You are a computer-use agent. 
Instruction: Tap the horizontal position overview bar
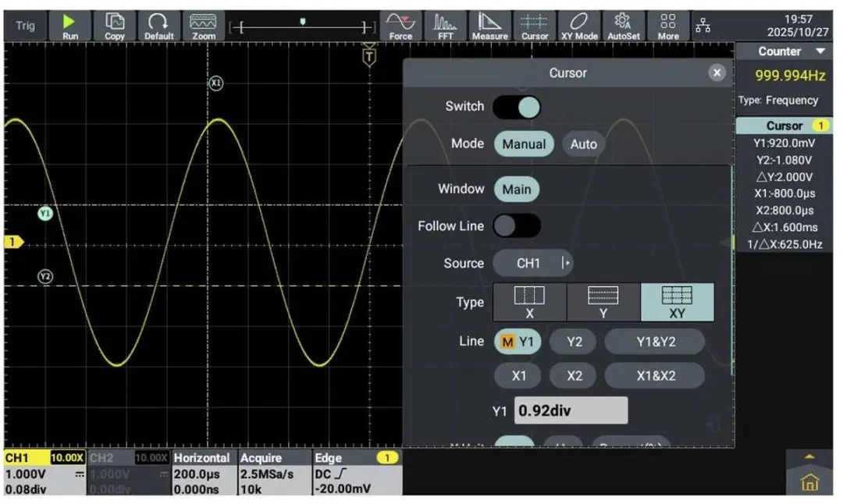pos(303,26)
